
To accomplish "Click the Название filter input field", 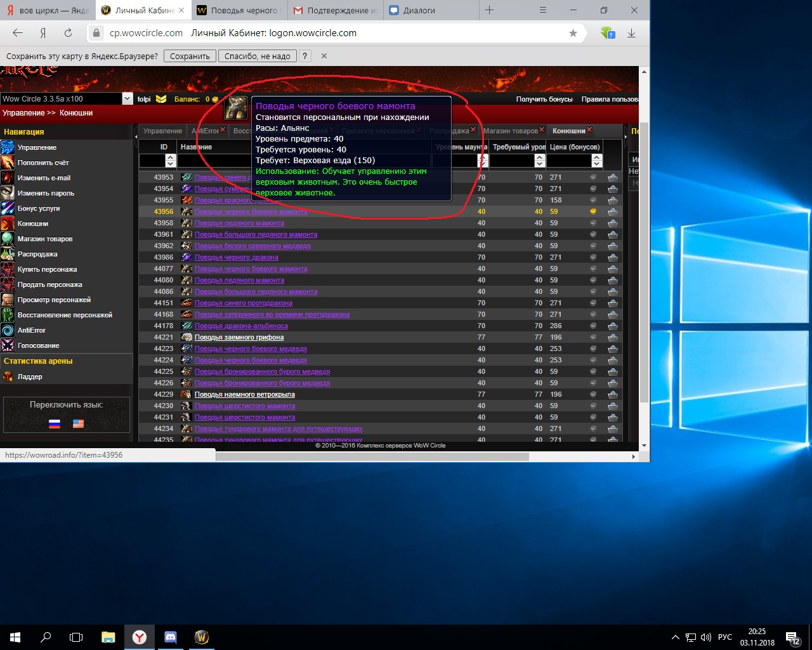I will (x=216, y=161).
